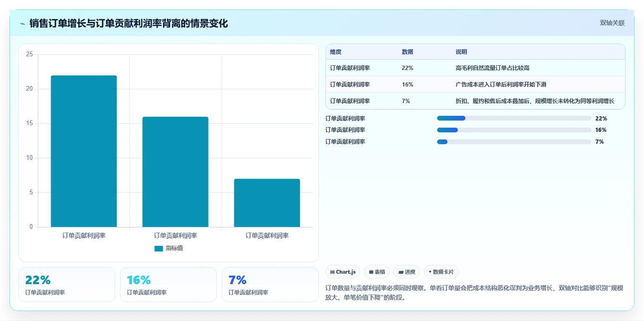Click the 说明 table column header
The width and height of the screenshot is (644, 321).
[461, 52]
